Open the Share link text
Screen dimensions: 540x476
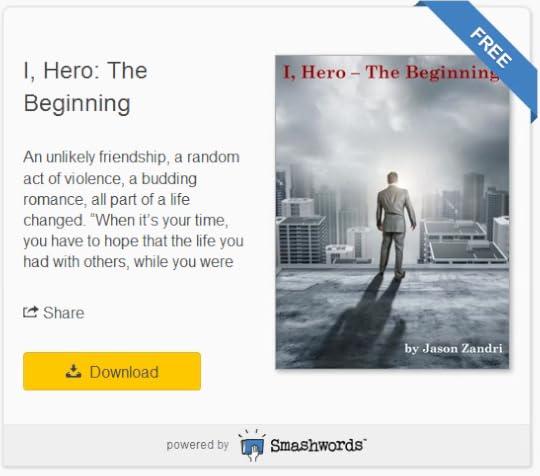click(64, 313)
